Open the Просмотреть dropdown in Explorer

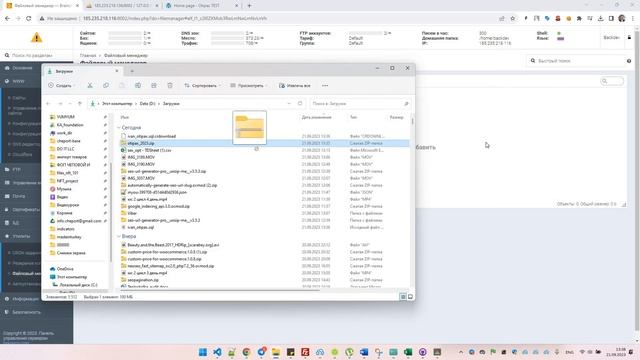(x=249, y=85)
